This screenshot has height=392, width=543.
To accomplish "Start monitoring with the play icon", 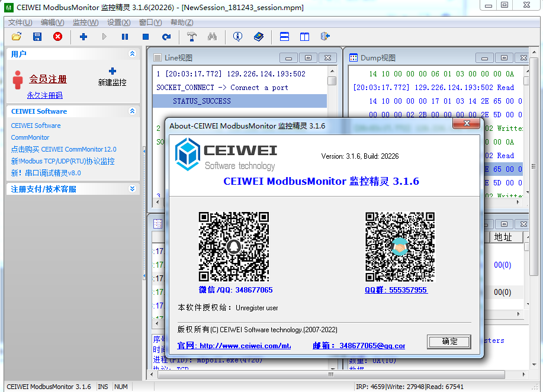I will coord(104,36).
